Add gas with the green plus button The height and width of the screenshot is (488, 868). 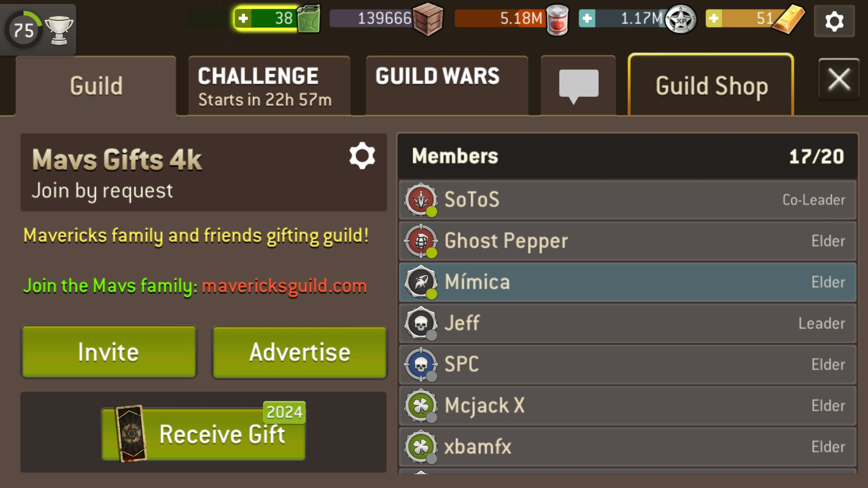coord(243,18)
